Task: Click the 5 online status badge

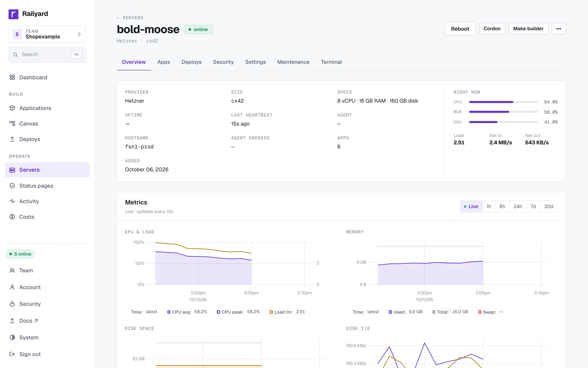Action: (x=20, y=254)
